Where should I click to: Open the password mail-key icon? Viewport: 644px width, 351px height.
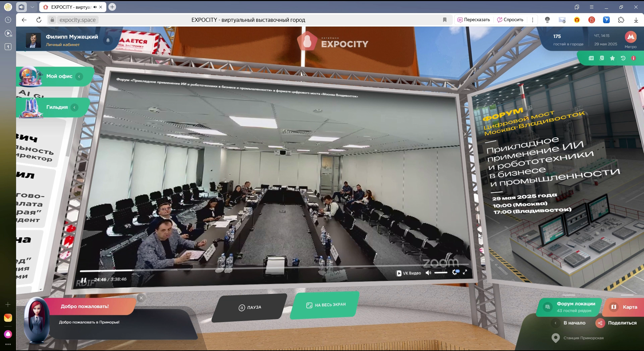pos(562,20)
